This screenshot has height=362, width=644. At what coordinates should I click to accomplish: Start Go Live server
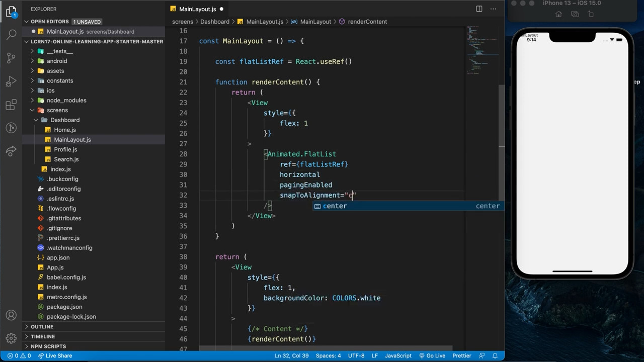(432, 355)
